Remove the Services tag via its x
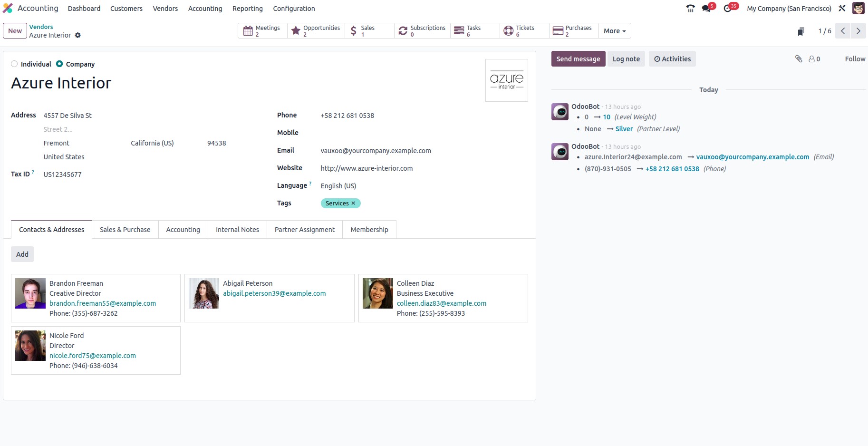Image resolution: width=868 pixels, height=446 pixels. click(353, 204)
